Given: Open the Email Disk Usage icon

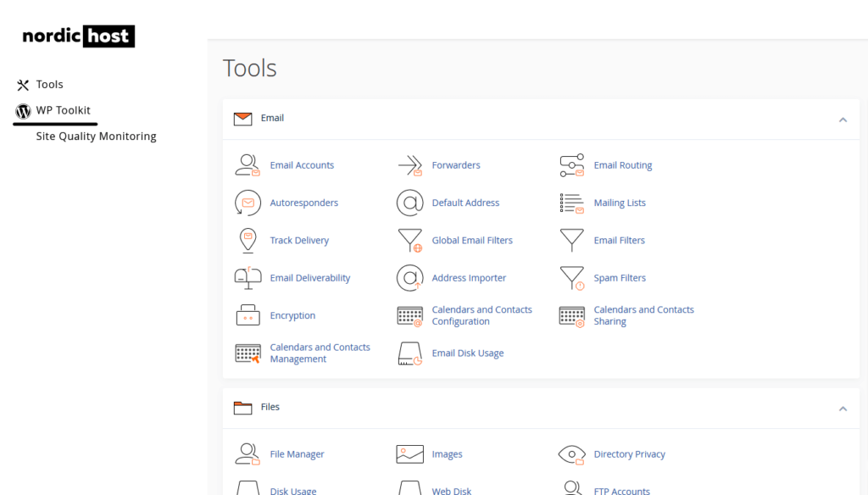Looking at the screenshot, I should (x=409, y=353).
